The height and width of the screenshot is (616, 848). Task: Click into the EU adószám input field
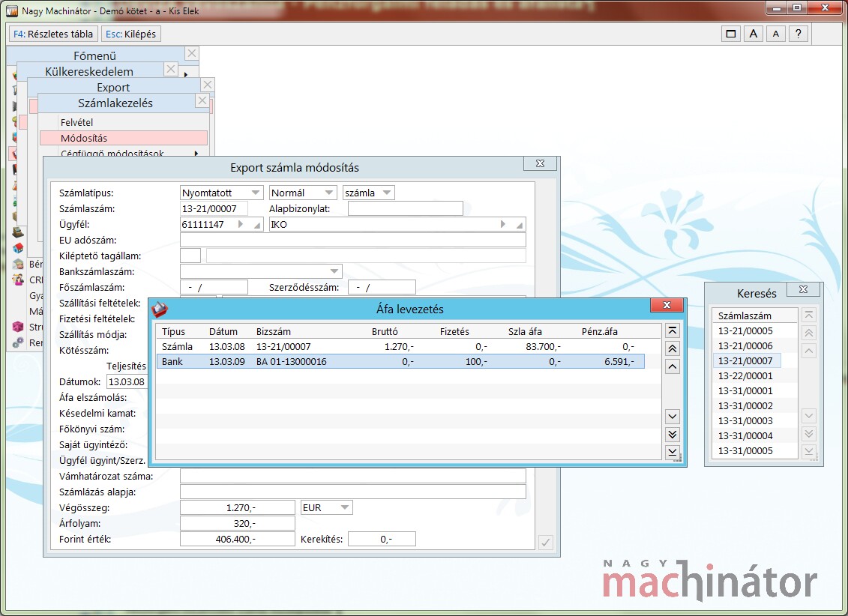(x=352, y=240)
